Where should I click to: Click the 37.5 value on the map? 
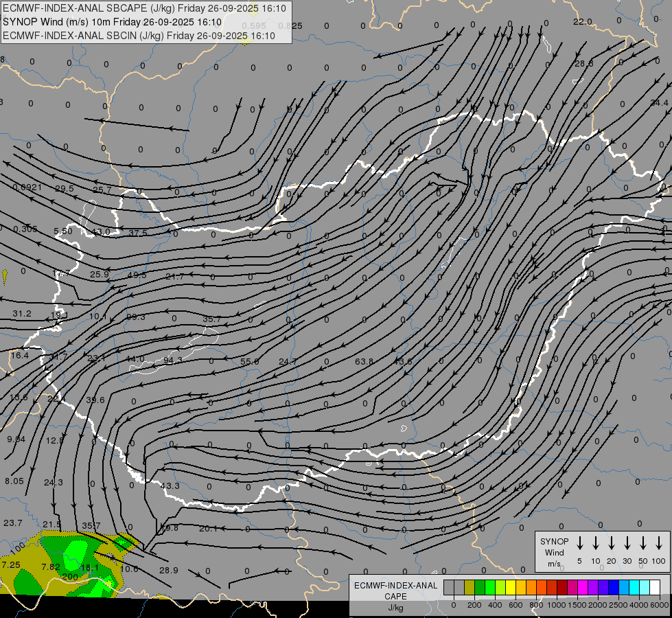138,233
